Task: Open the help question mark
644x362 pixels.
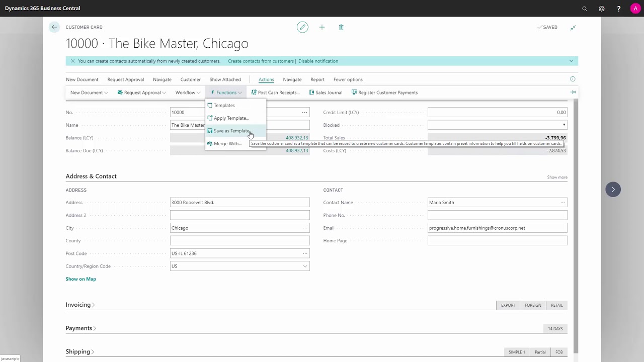Action: click(618, 9)
